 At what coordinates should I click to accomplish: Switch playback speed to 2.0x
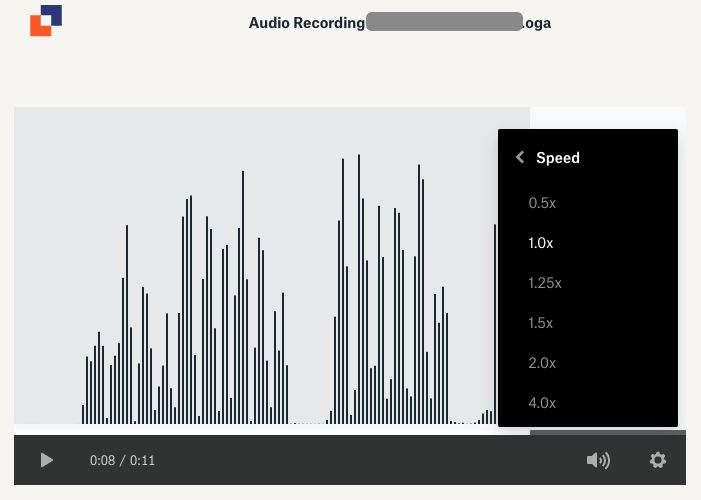point(542,363)
